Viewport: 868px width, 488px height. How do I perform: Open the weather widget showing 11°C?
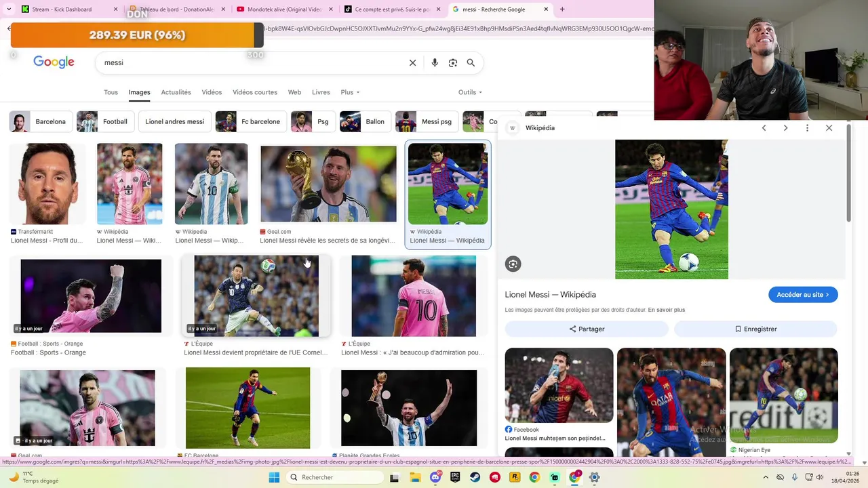pyautogui.click(x=34, y=477)
